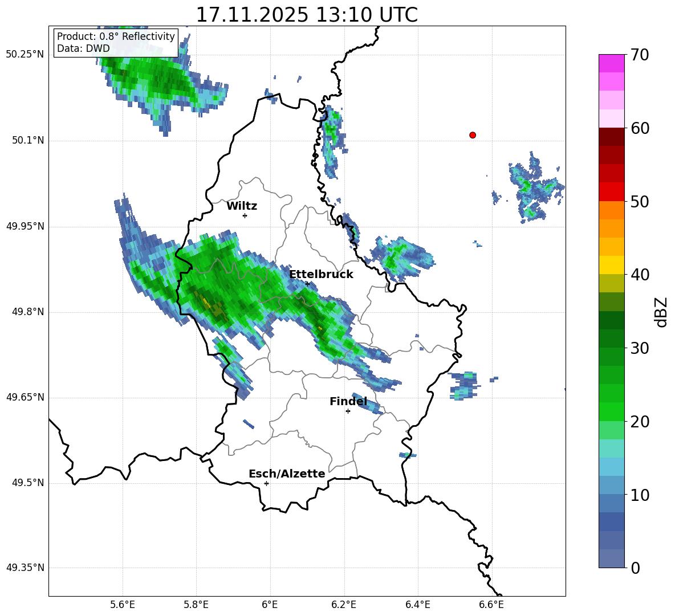Screen dimensions: 675x616
Task: Click the Data: DWD text
Action: pos(83,48)
